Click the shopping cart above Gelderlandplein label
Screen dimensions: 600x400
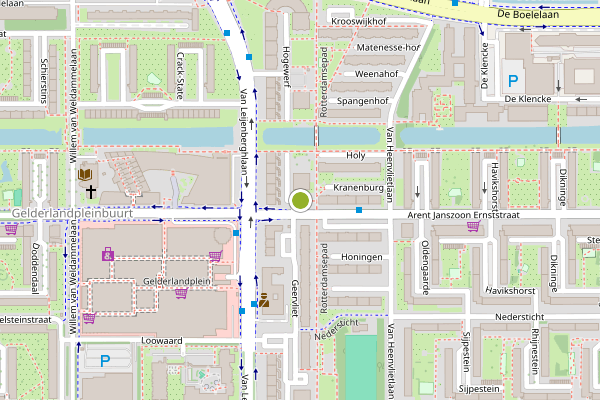tap(215, 256)
